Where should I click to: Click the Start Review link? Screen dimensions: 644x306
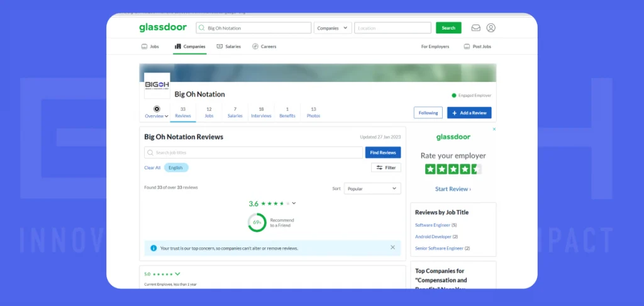click(x=453, y=189)
